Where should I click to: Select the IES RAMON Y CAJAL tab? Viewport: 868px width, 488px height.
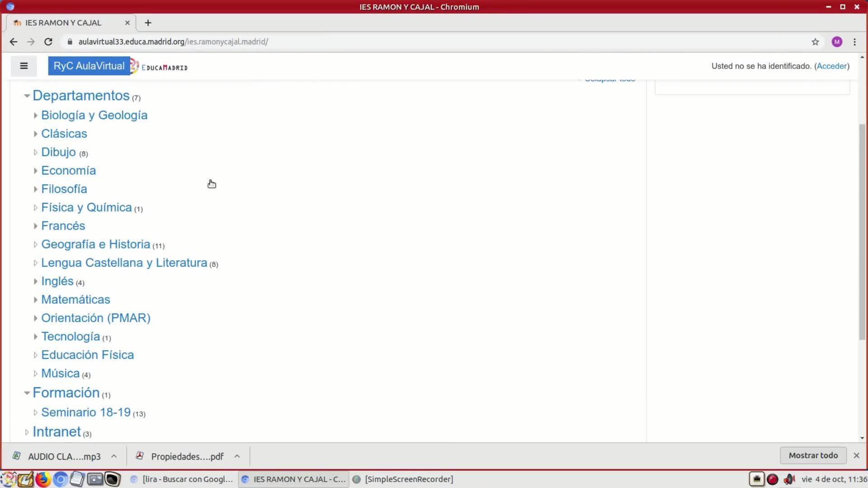tap(63, 23)
